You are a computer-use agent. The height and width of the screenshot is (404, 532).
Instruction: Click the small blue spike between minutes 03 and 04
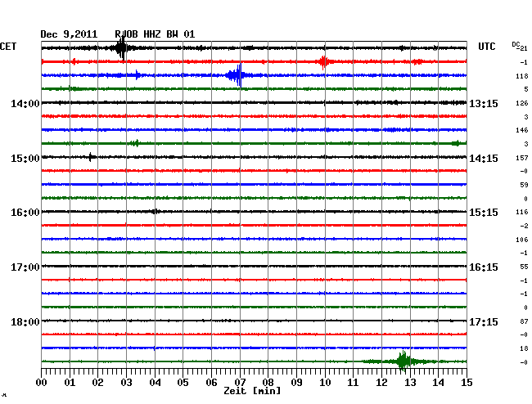coord(138,75)
